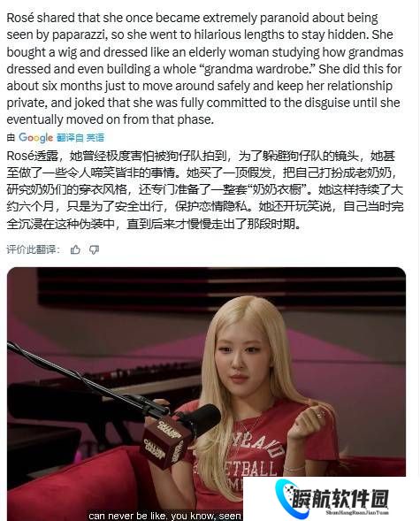Click the thumbs up translation rating icon
The image size is (420, 521).
pos(75,249)
